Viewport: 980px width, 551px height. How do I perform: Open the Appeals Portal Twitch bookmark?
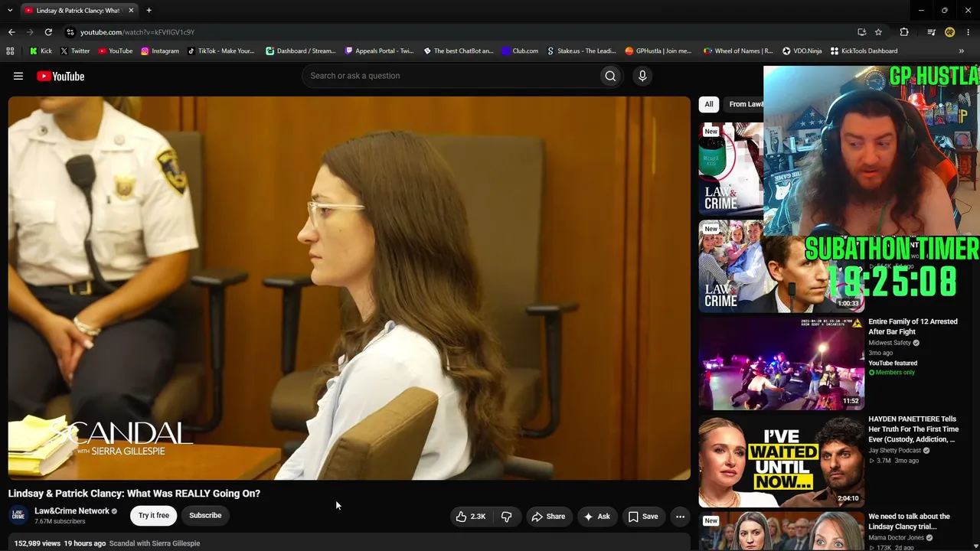click(x=379, y=51)
